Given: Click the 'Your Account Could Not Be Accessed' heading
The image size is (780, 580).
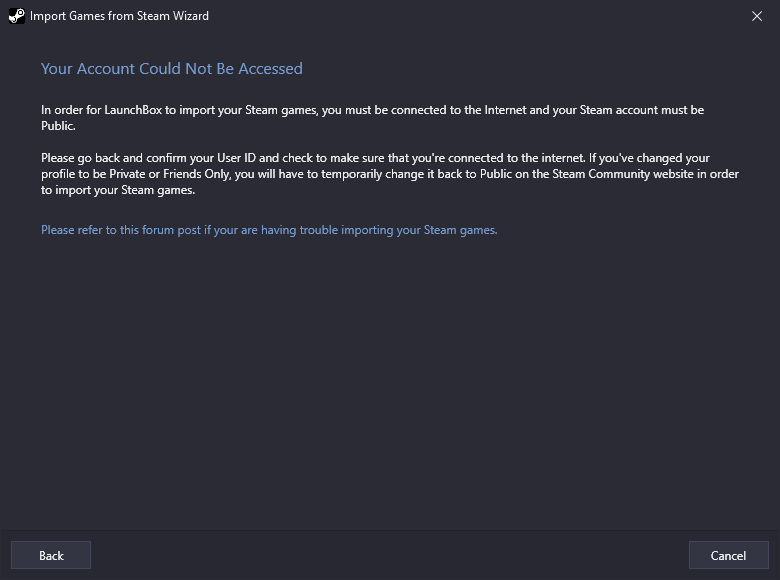Looking at the screenshot, I should coord(172,69).
